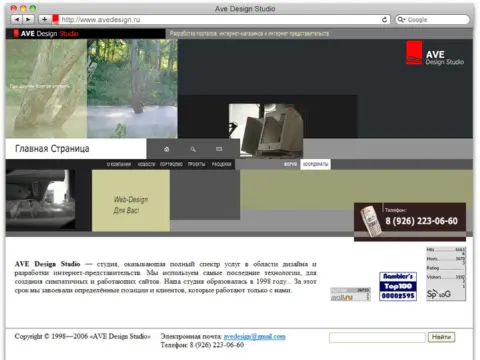Select the Координаты tab
Screen dimensions: 480x360
coord(315,164)
